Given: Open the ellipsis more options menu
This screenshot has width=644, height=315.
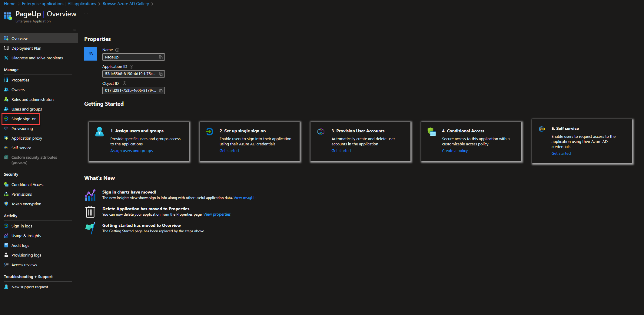Looking at the screenshot, I should 86,14.
